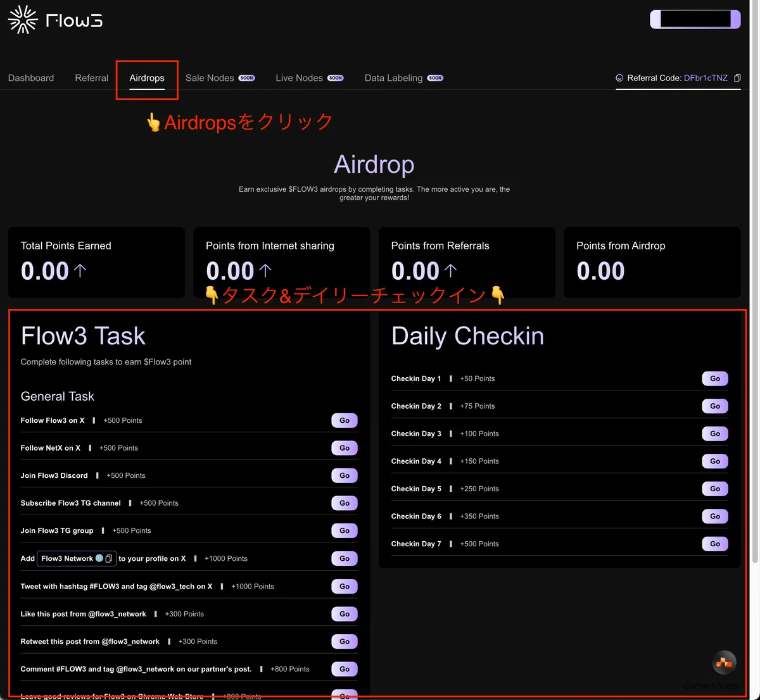This screenshot has width=760, height=700.
Task: Click the Flow3 logo icon
Action: pyautogui.click(x=23, y=20)
